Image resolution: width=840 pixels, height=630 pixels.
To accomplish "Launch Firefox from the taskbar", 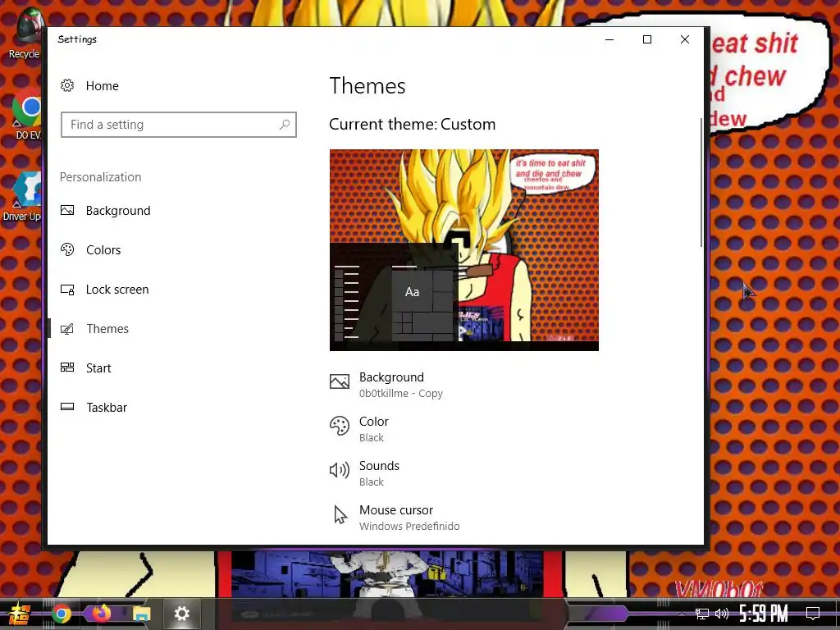I will coord(101,613).
